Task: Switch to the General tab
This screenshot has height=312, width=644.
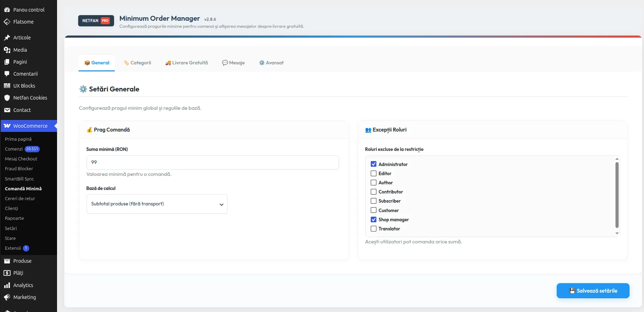Action: pos(97,63)
